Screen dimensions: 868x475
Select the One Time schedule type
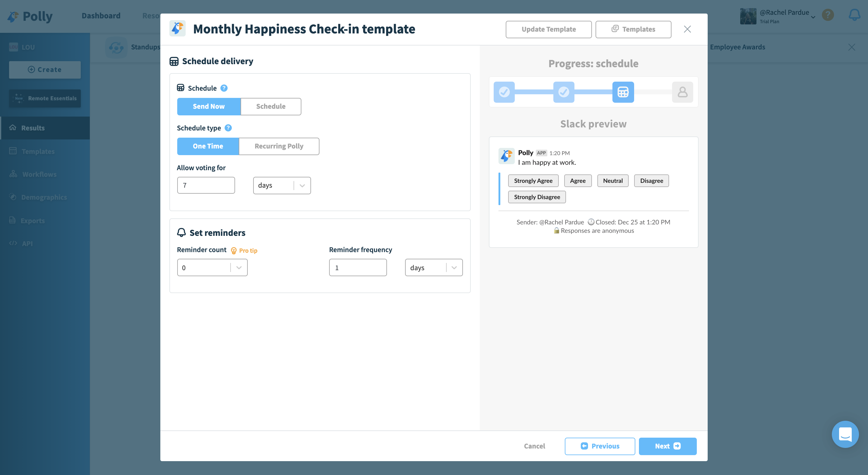[x=208, y=146]
